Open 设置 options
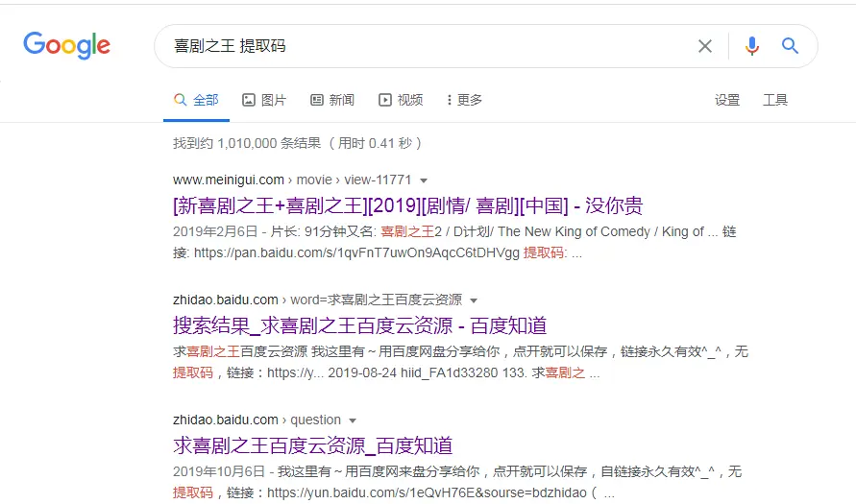 pyautogui.click(x=727, y=100)
